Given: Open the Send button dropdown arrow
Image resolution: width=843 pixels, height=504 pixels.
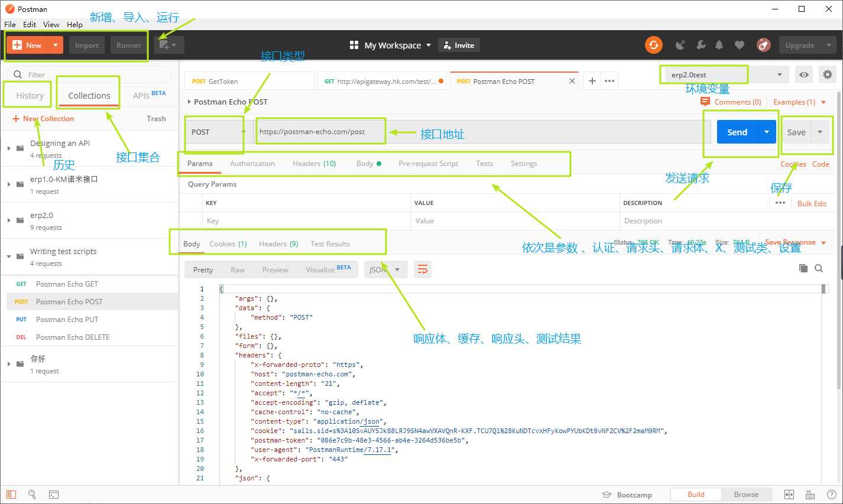Looking at the screenshot, I should click(x=767, y=132).
